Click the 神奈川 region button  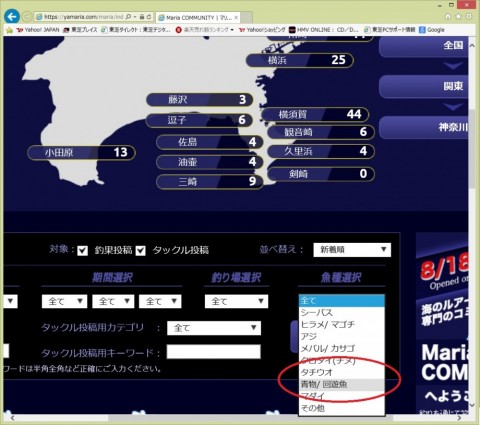click(x=424, y=127)
